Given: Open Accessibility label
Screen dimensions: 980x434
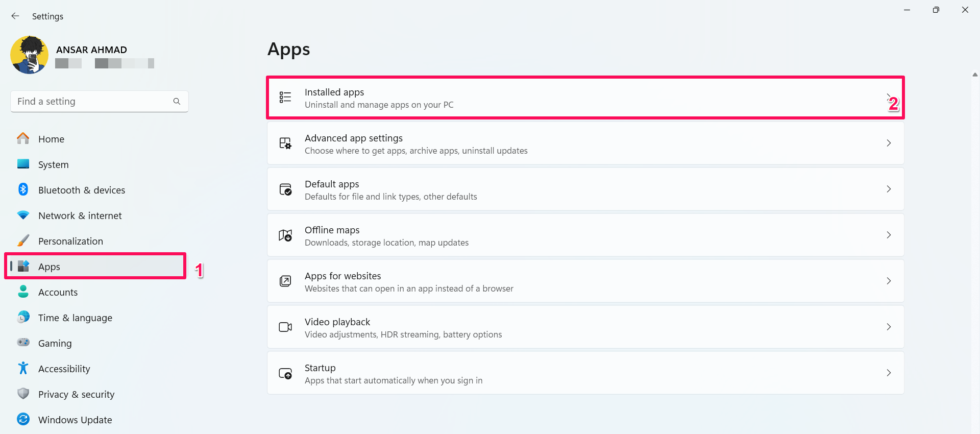Looking at the screenshot, I should (x=64, y=369).
